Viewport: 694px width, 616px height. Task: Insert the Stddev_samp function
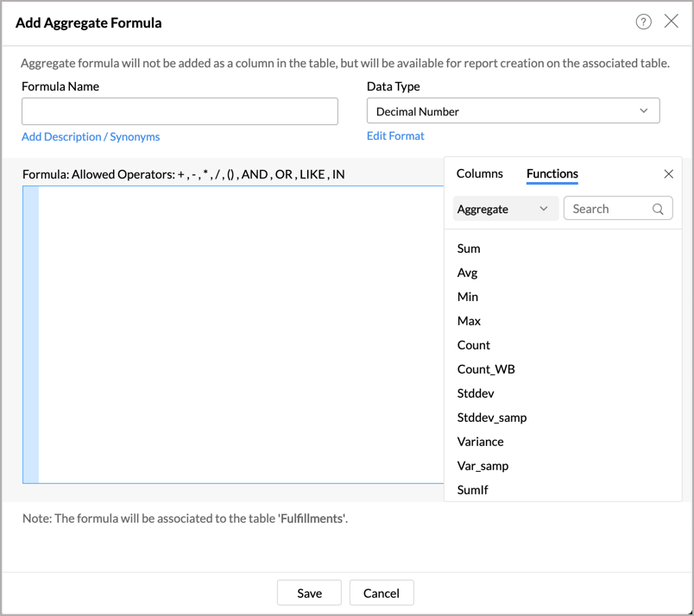[x=491, y=418]
